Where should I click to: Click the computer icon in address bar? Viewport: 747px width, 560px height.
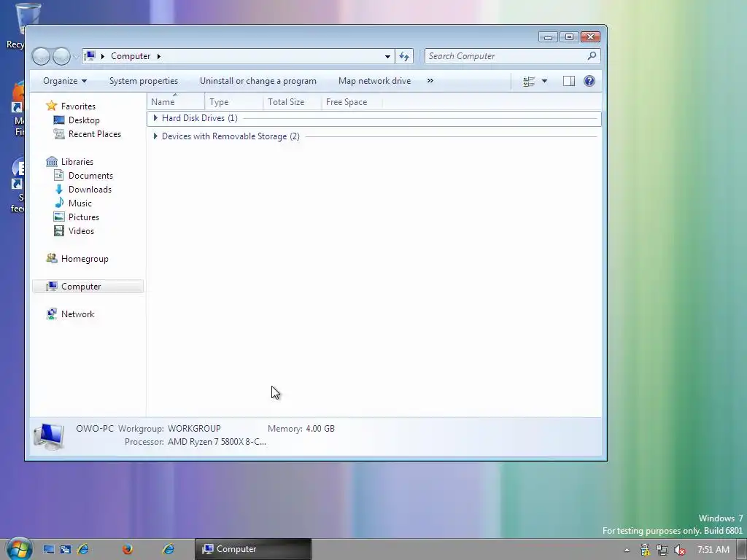(x=90, y=55)
